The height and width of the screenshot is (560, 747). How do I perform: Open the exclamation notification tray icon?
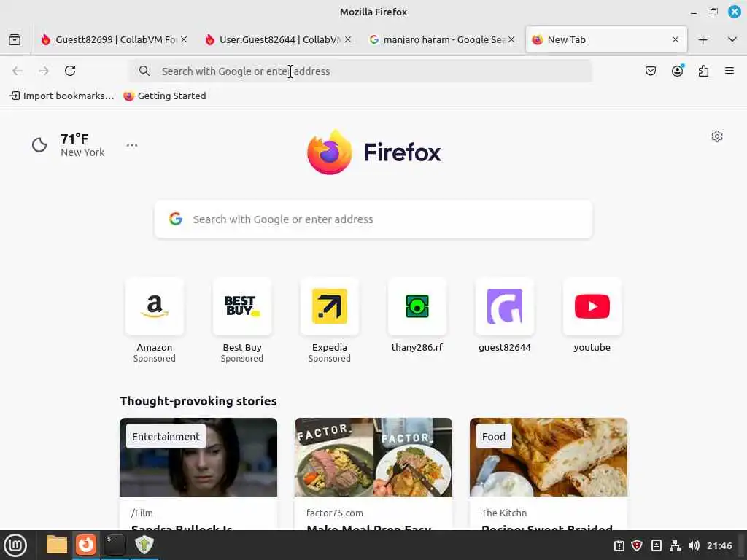coord(619,545)
